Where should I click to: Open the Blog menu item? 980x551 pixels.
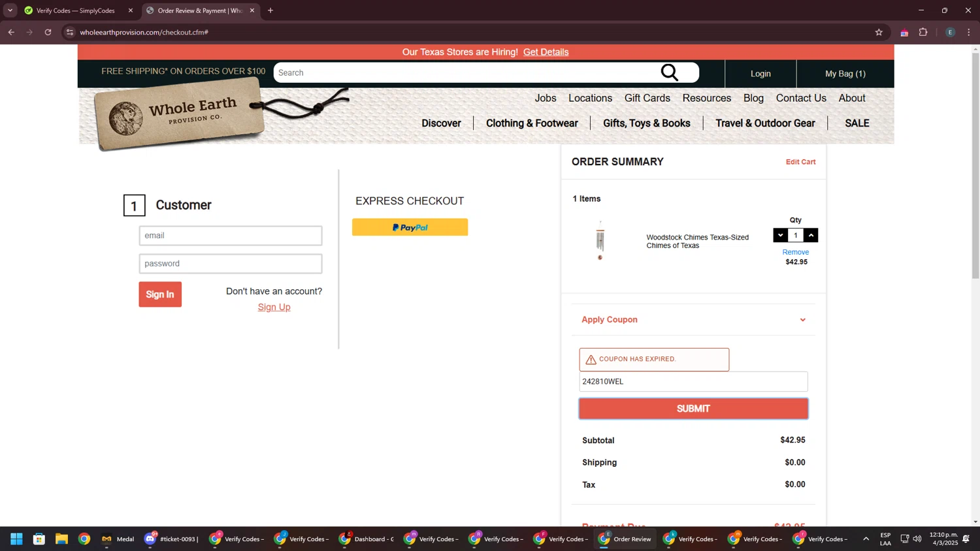[x=753, y=98]
